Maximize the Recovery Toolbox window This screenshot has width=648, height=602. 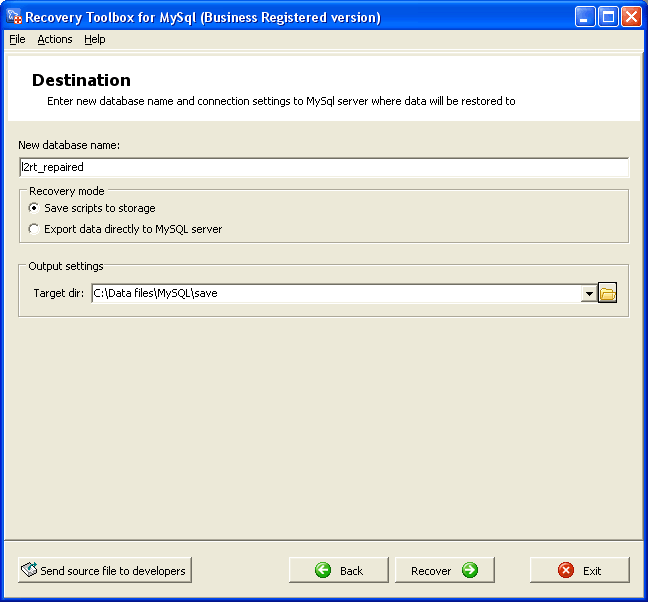click(608, 17)
